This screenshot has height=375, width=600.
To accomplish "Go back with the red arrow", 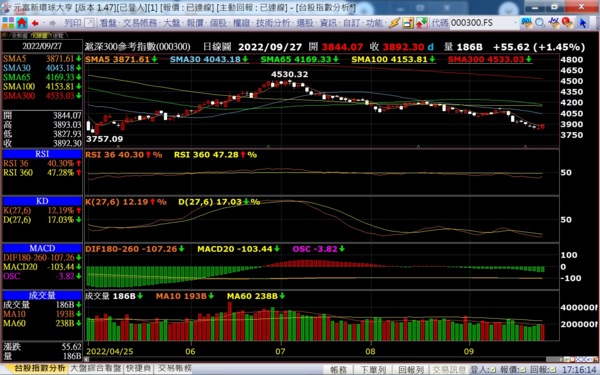I will coord(35,23).
